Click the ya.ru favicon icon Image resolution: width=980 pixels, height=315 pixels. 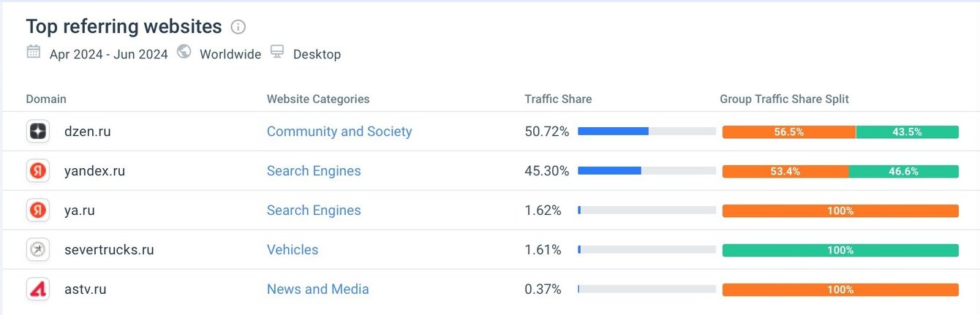tap(38, 210)
